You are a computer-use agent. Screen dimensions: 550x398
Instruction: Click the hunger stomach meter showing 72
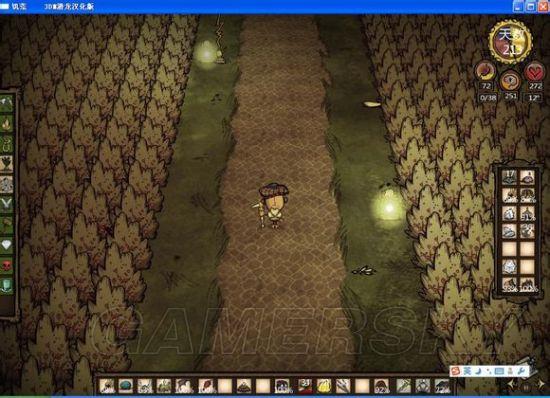pos(485,72)
